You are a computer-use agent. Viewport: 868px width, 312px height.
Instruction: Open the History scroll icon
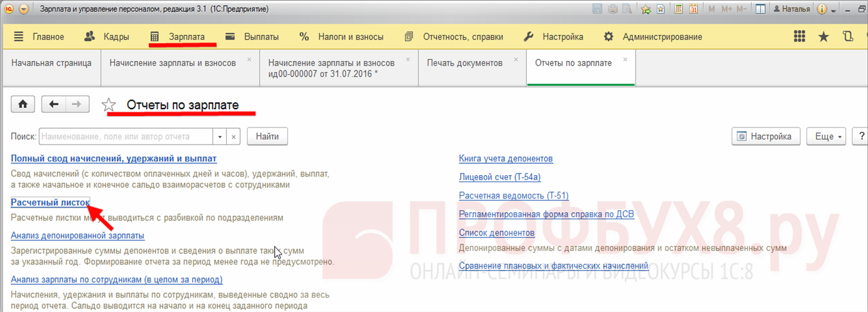(x=847, y=36)
